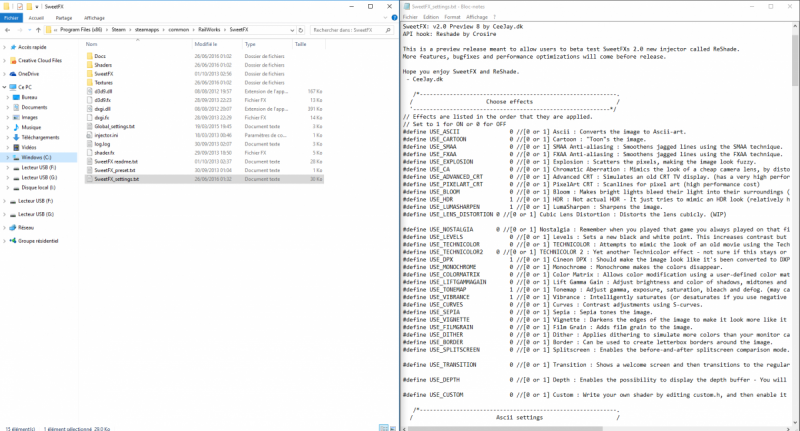Click the Groupe résidentiel icon
The height and width of the screenshot is (431, 800).
[x=13, y=241]
